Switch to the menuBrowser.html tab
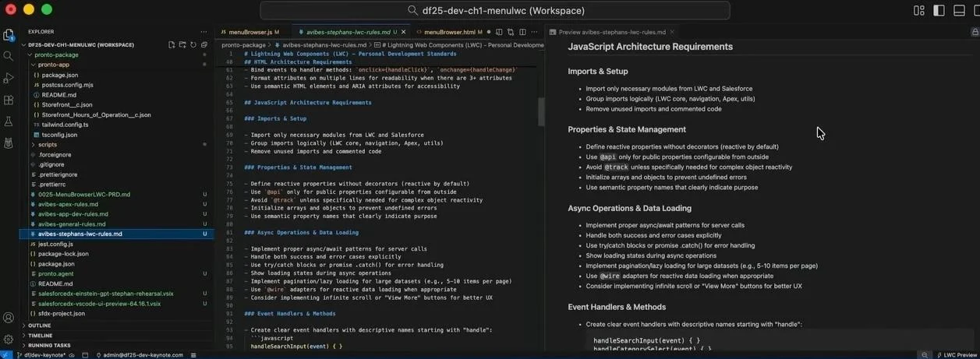The image size is (980, 359). point(449,32)
